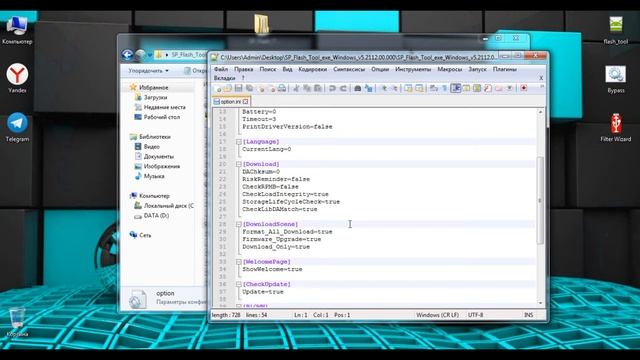640x360 pixels.
Task: Select Загрузки in the Explorer sidebar
Action: 151,98
